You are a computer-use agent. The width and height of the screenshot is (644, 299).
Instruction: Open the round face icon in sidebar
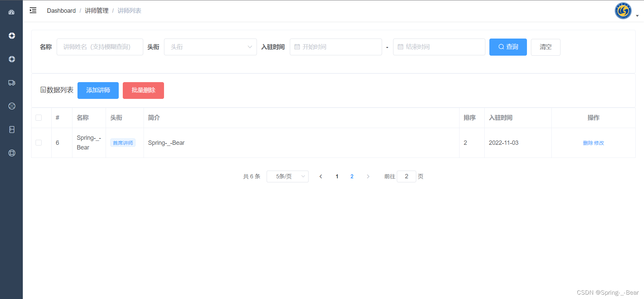(x=12, y=106)
